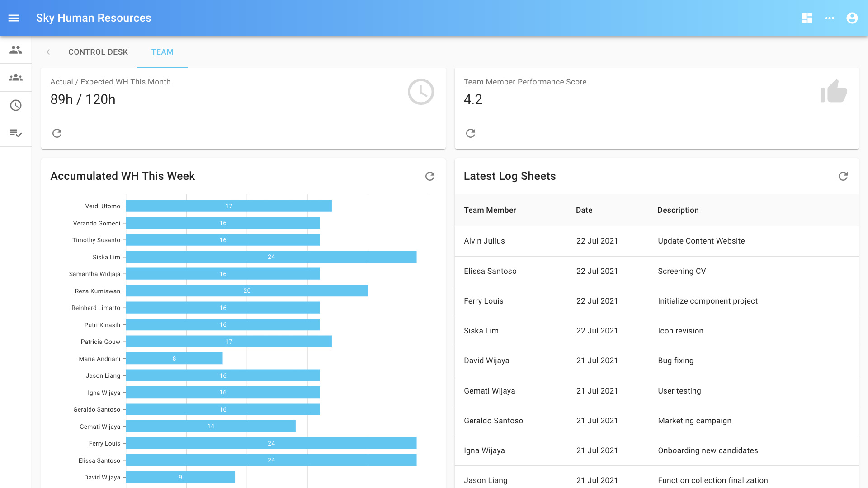Screen dimensions: 868x488
Task: Open the more options menu in the header
Action: (x=830, y=18)
